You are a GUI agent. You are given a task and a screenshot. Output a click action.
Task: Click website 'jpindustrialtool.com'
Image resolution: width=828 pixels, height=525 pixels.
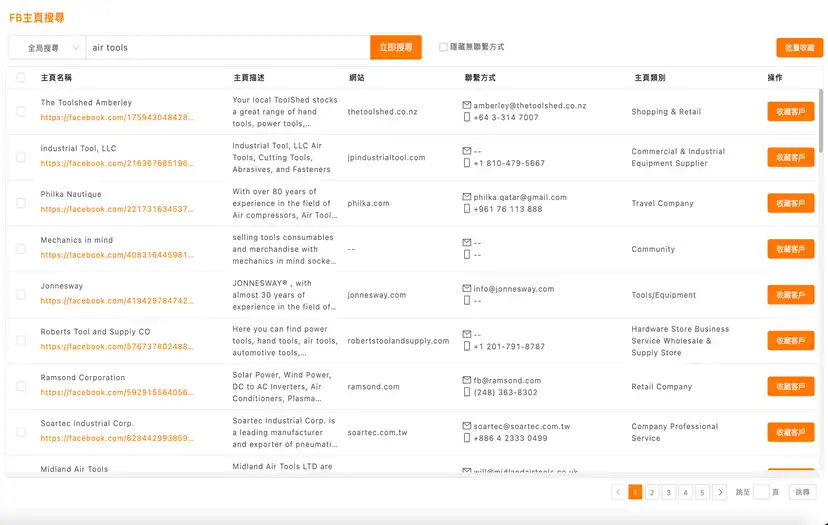[386, 157]
